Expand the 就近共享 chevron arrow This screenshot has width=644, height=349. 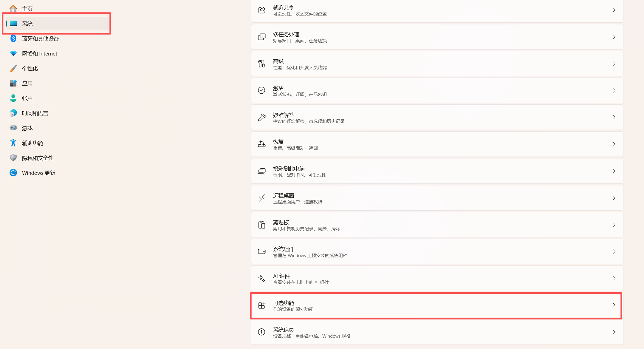(614, 10)
